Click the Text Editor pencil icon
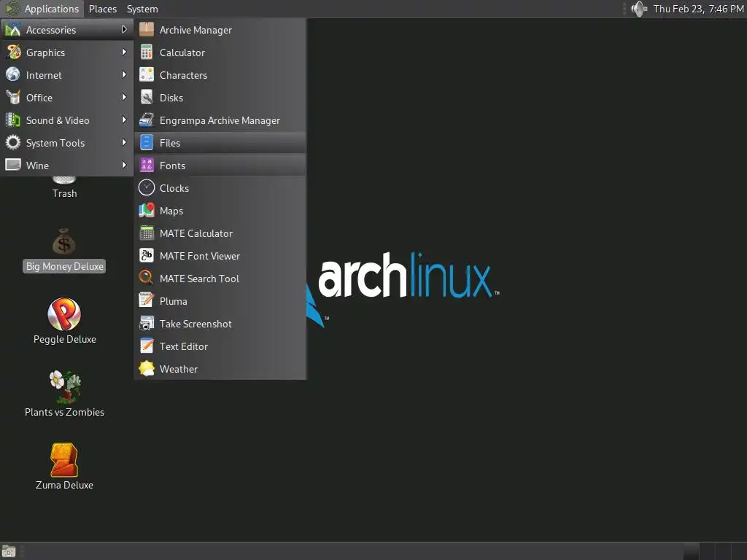This screenshot has width=747, height=560. click(147, 346)
